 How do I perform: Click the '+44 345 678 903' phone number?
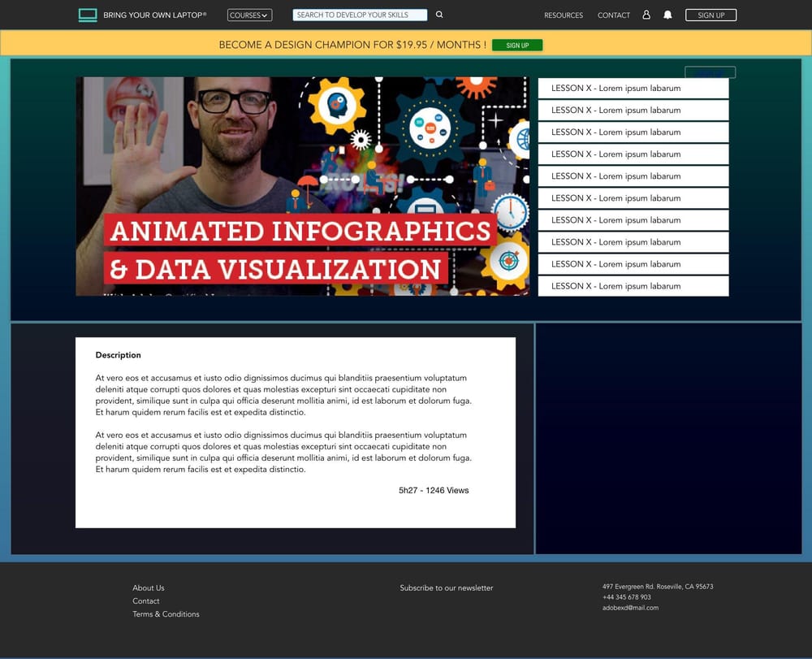627,596
